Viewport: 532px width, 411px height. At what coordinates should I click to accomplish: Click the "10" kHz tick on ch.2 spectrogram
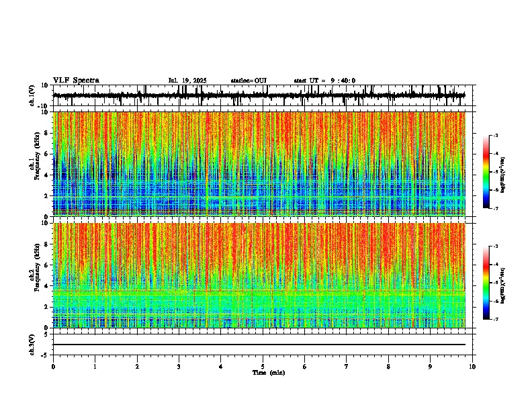[x=45, y=224]
